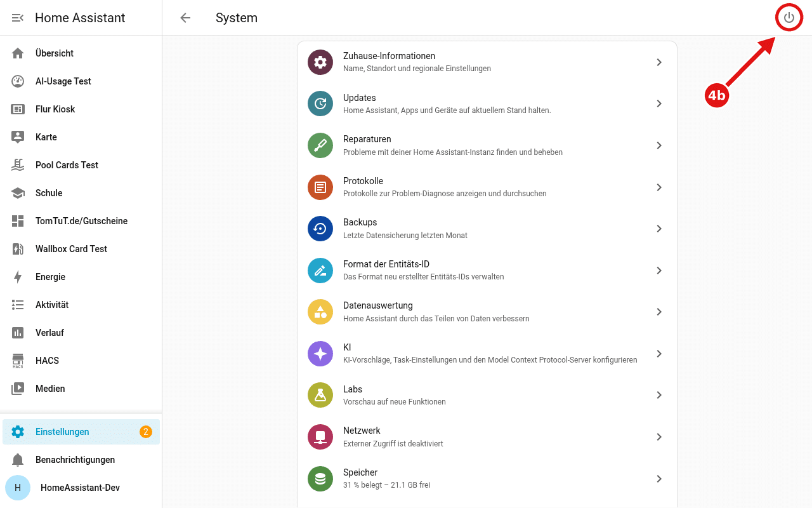Open the Verlauf history page
The width and height of the screenshot is (812, 508).
81,333
